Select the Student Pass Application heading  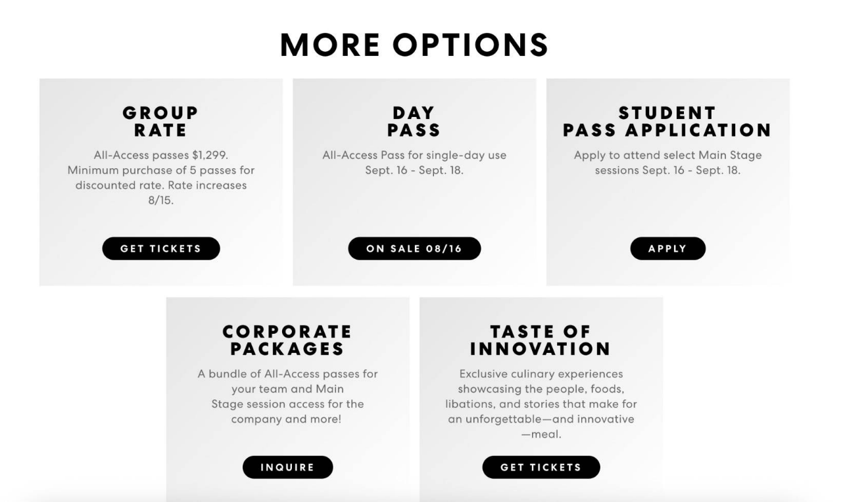tap(667, 122)
